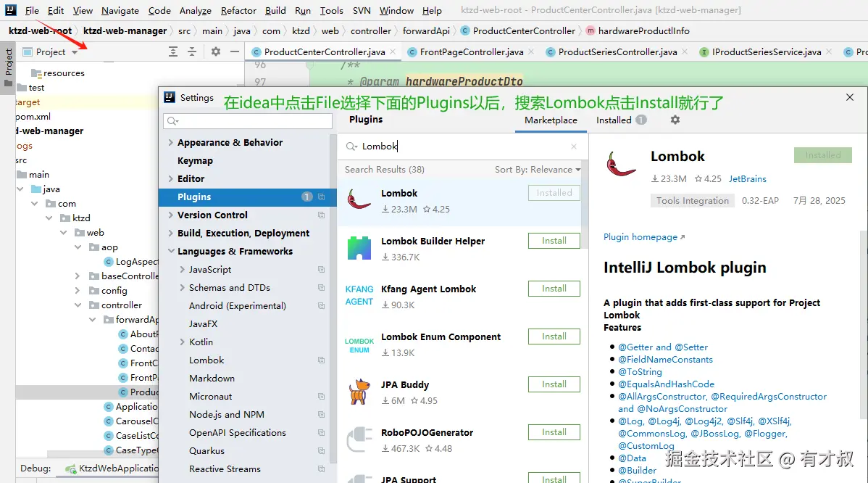Select the Node.js and NPM settings entry

(x=226, y=415)
